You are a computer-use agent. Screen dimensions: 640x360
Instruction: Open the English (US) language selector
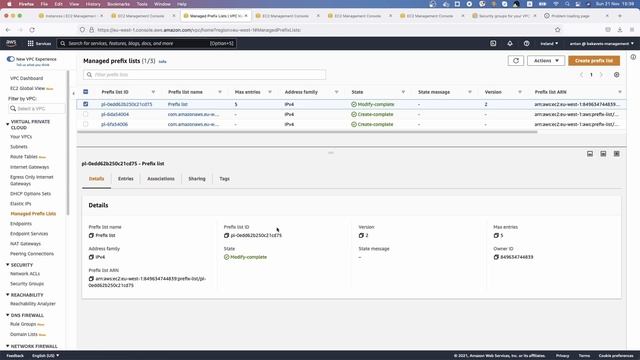[x=45, y=356]
